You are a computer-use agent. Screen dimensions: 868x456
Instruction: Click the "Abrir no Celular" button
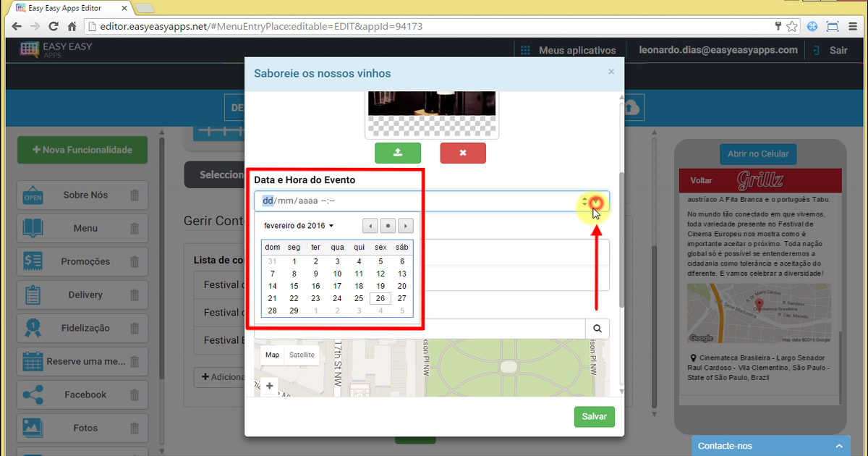[757, 153]
